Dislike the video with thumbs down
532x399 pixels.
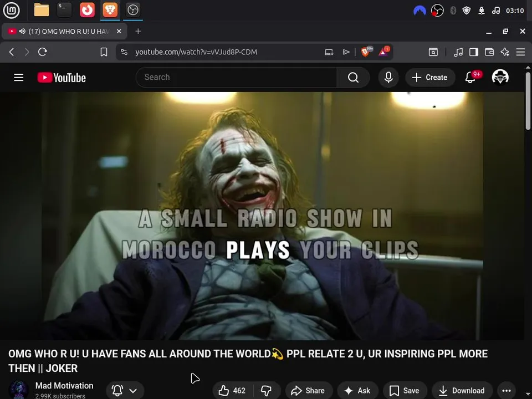(x=267, y=391)
